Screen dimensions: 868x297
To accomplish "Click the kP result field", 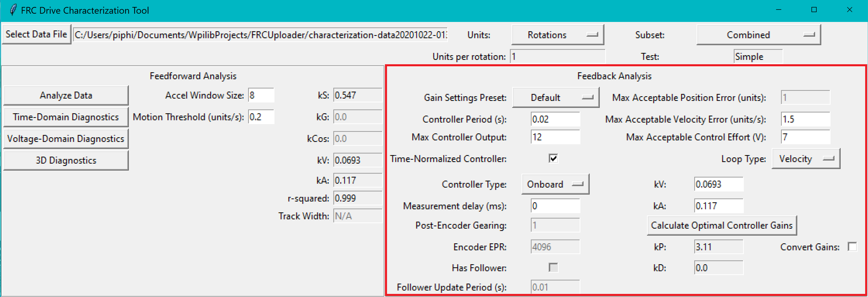I will coord(719,247).
